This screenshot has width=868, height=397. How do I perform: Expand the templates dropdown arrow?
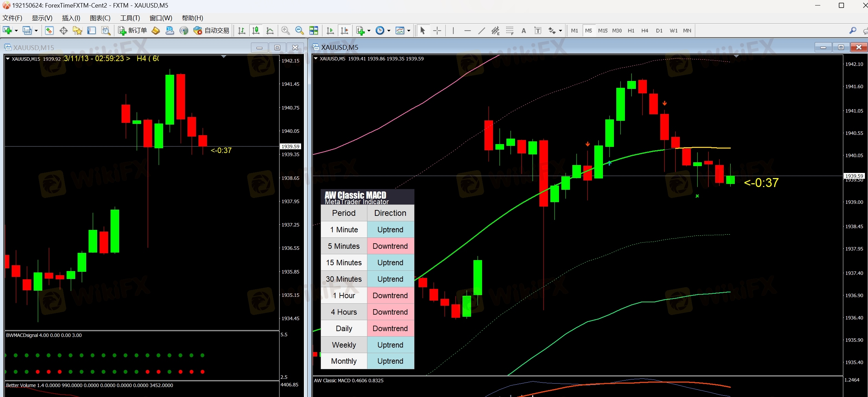(x=409, y=31)
